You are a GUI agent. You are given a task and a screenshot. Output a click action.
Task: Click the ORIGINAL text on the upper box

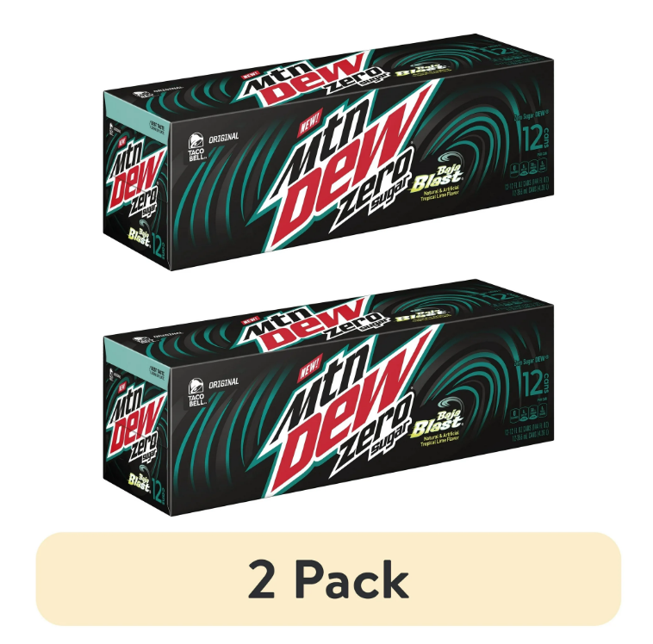[x=224, y=138]
